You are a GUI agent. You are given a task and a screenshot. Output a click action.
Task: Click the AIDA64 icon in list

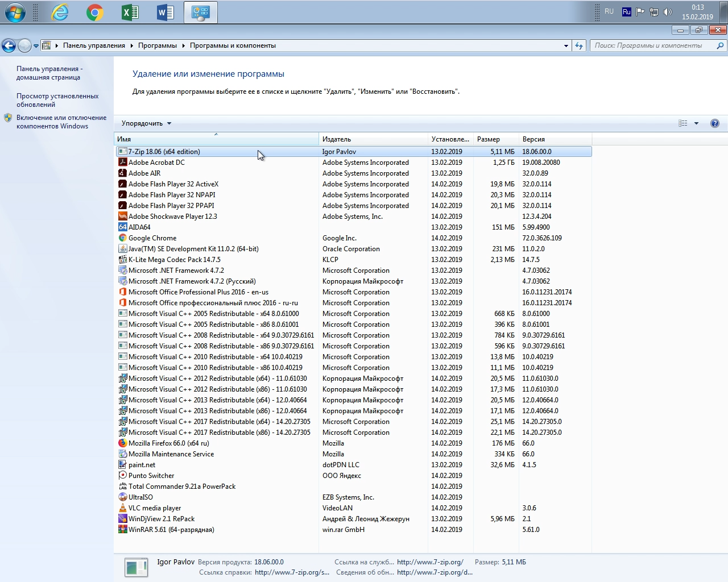pos(122,227)
